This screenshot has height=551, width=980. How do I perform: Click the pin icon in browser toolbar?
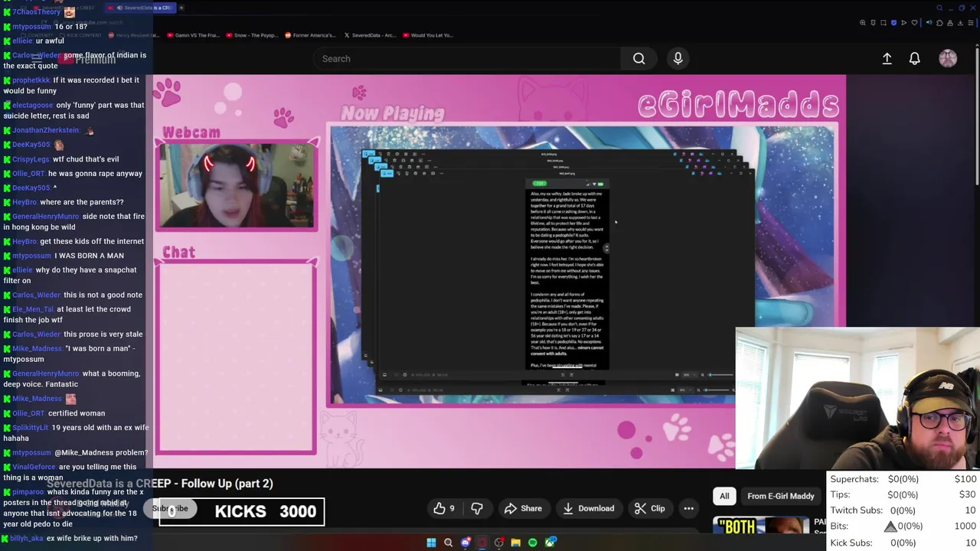[x=873, y=23]
